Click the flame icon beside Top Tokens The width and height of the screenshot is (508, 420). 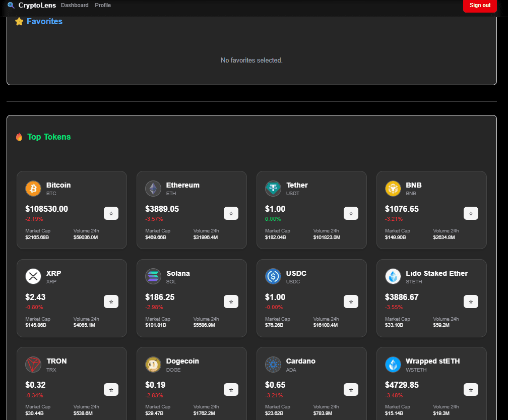click(19, 137)
